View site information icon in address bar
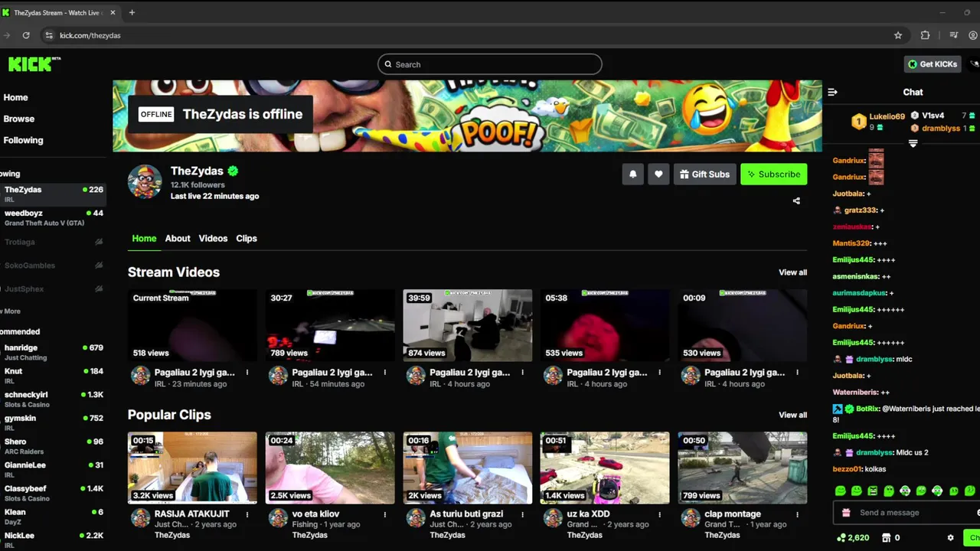The height and width of the screenshot is (551, 980). pos(49,35)
